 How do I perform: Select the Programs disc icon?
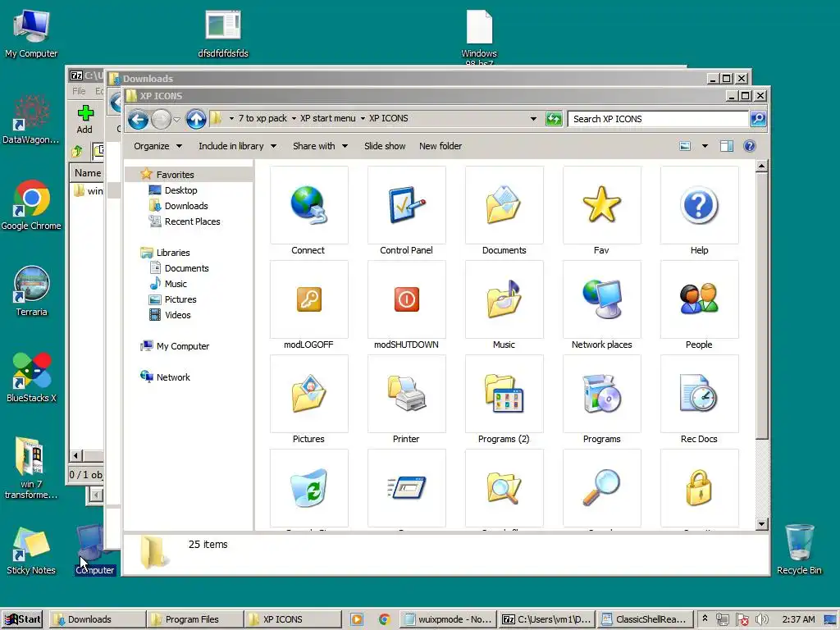pos(601,394)
